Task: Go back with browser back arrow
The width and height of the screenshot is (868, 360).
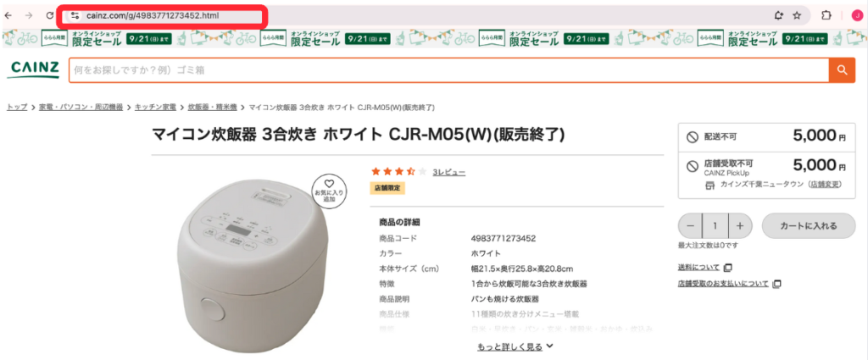Action: [x=8, y=15]
